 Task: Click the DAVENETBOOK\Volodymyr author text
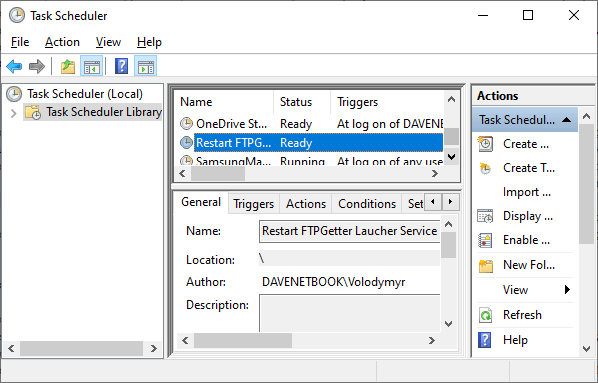pos(333,282)
